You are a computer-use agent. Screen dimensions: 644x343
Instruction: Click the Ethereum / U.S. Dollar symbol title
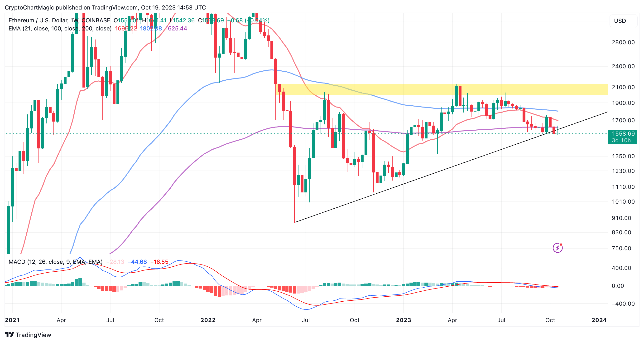[x=59, y=20]
